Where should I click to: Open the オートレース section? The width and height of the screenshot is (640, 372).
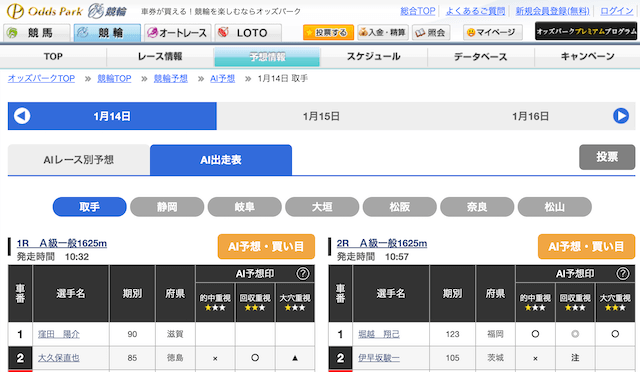click(178, 33)
